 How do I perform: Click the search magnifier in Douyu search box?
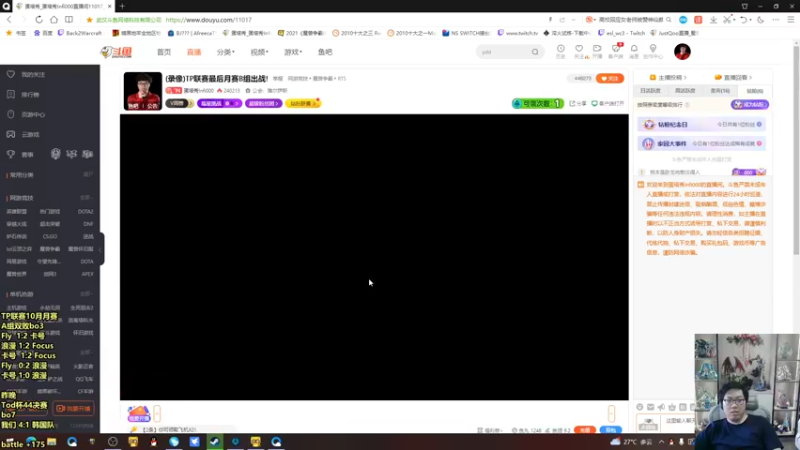coord(535,52)
